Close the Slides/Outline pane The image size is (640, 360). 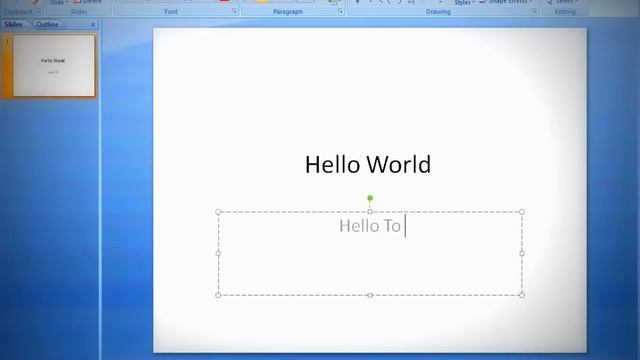pos(93,24)
